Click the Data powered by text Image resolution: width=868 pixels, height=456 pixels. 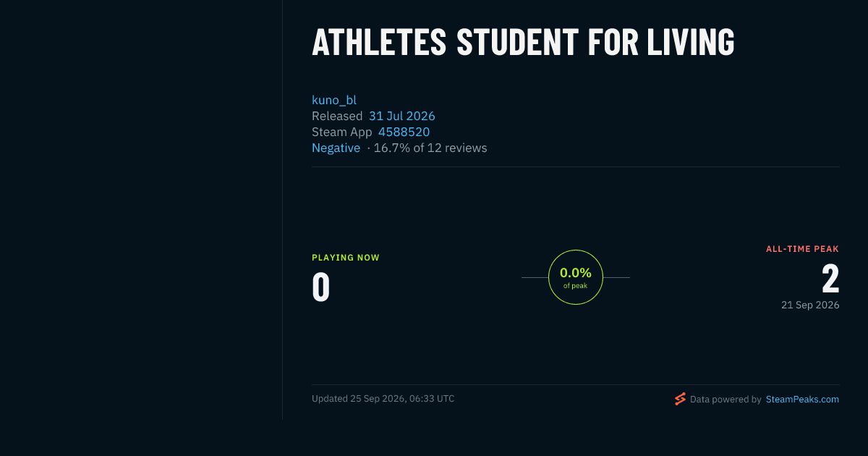point(726,399)
